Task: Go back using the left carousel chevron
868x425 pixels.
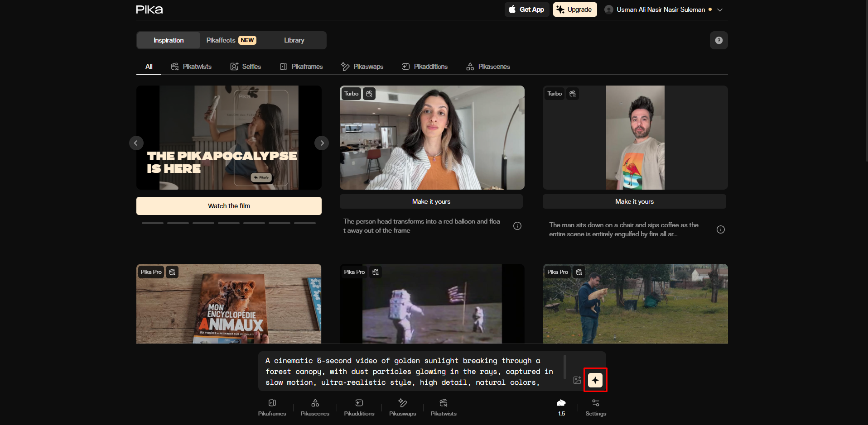Action: [136, 143]
